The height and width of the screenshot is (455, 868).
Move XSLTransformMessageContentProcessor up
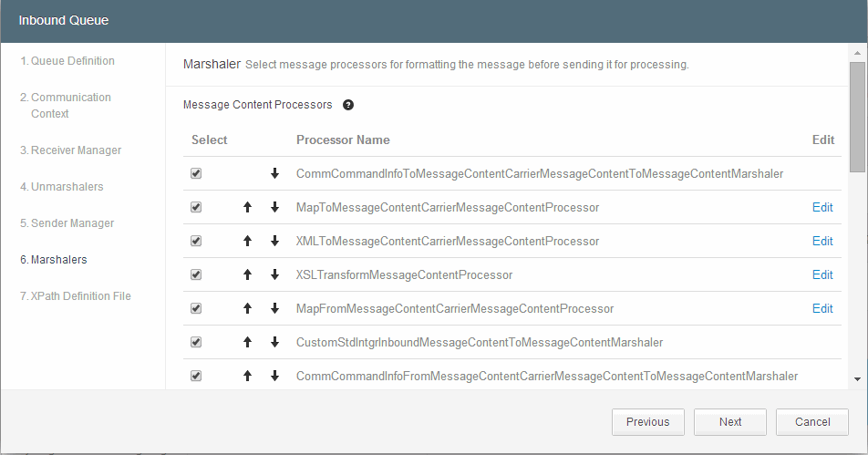tap(247, 274)
